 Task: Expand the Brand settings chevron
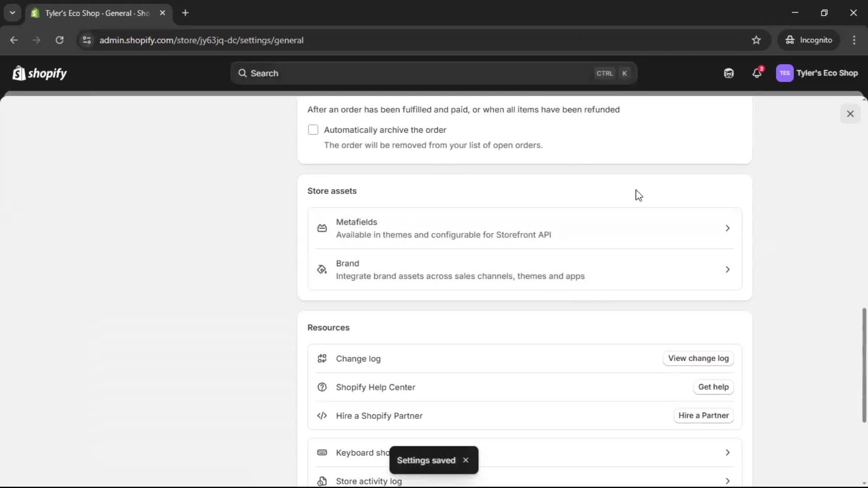click(x=727, y=269)
